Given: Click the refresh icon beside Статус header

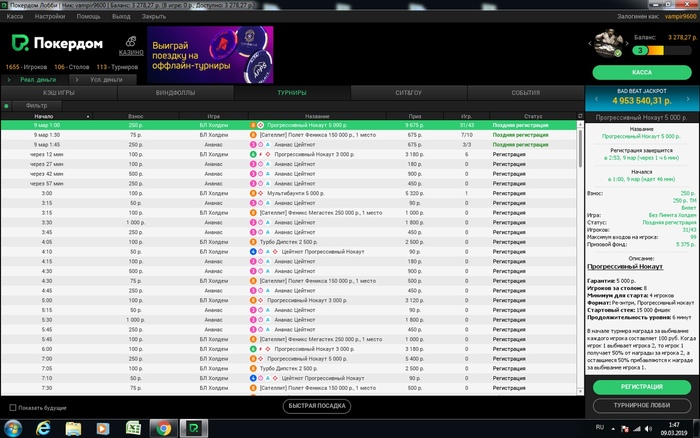Looking at the screenshot, I should click(x=580, y=116).
